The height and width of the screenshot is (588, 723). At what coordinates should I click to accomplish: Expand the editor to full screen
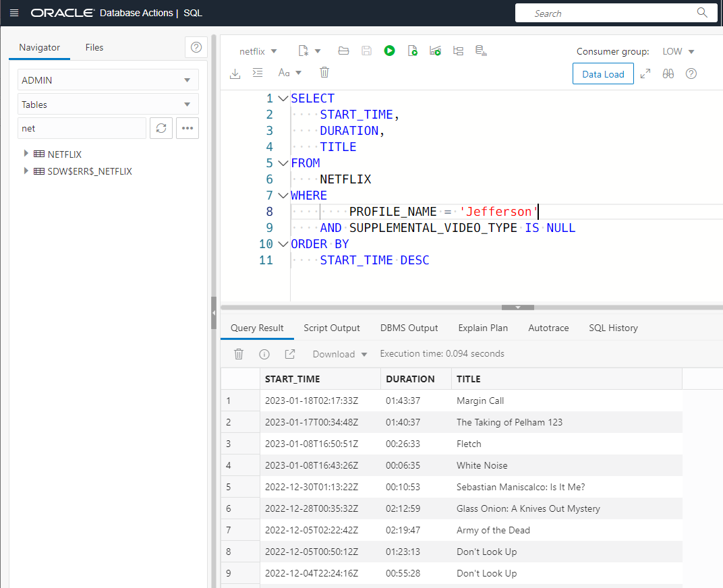click(645, 73)
